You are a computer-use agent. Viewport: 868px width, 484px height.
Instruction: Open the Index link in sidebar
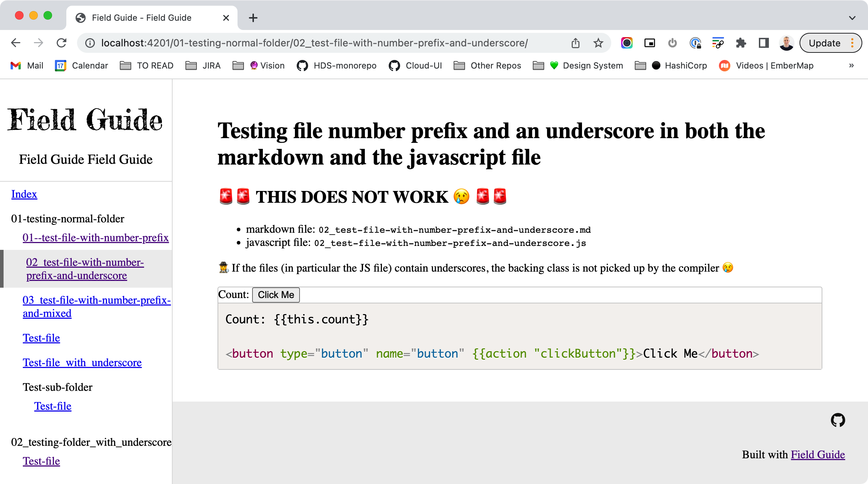pos(24,194)
